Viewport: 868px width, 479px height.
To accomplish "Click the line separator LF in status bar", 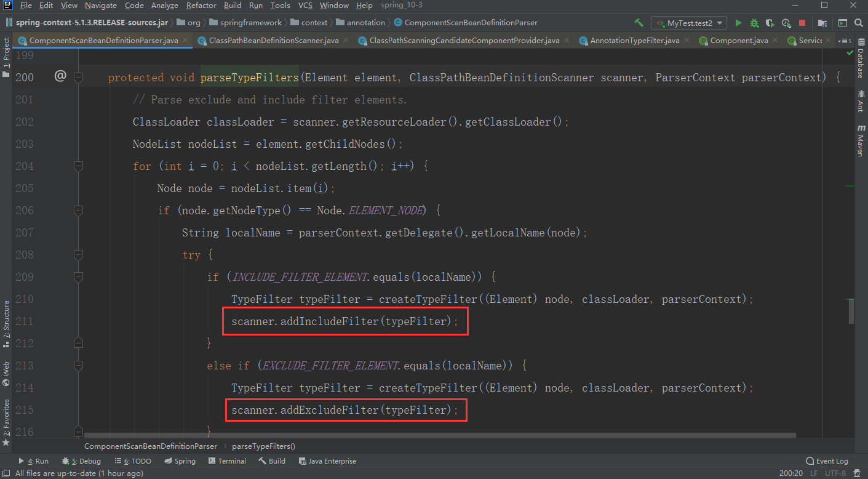I will [814, 473].
